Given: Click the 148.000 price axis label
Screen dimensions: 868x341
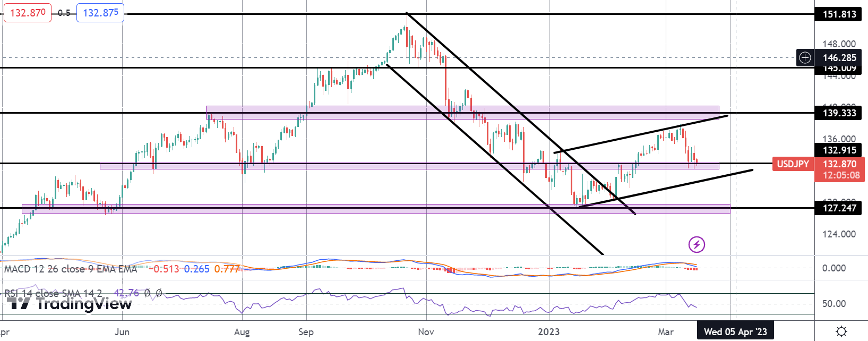Looking at the screenshot, I should [839, 44].
